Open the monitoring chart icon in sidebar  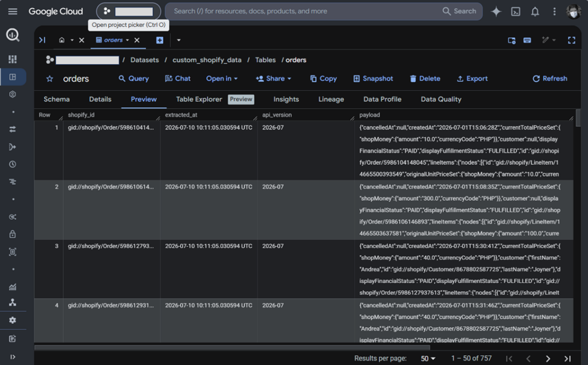[13, 287]
